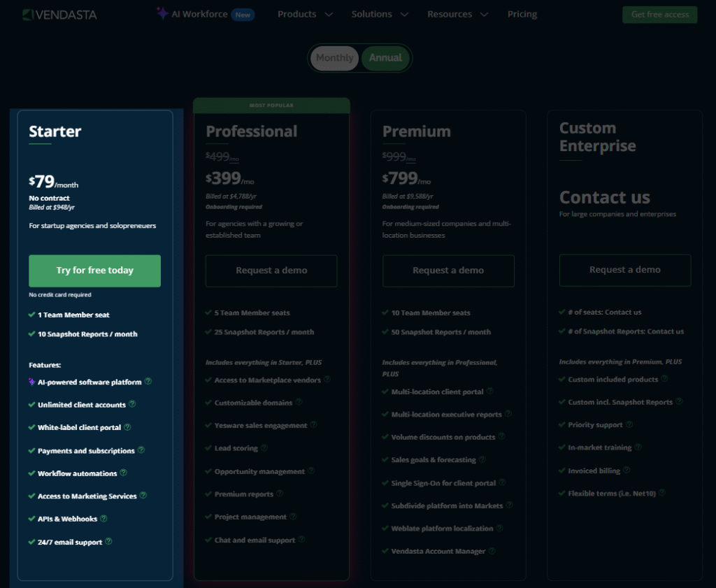The width and height of the screenshot is (716, 588).
Task: Expand the Solutions dropdown menu
Action: tap(380, 14)
